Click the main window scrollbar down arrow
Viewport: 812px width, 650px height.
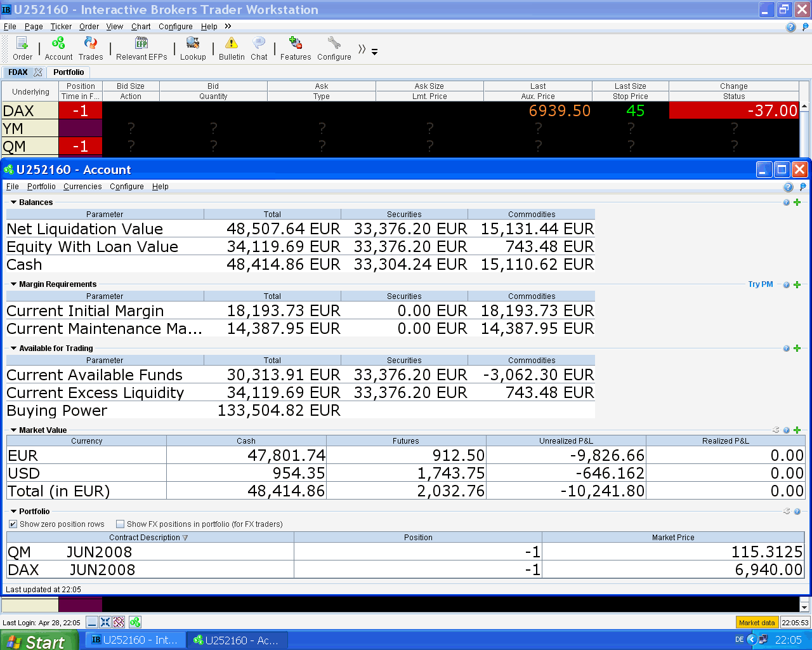pyautogui.click(x=804, y=607)
